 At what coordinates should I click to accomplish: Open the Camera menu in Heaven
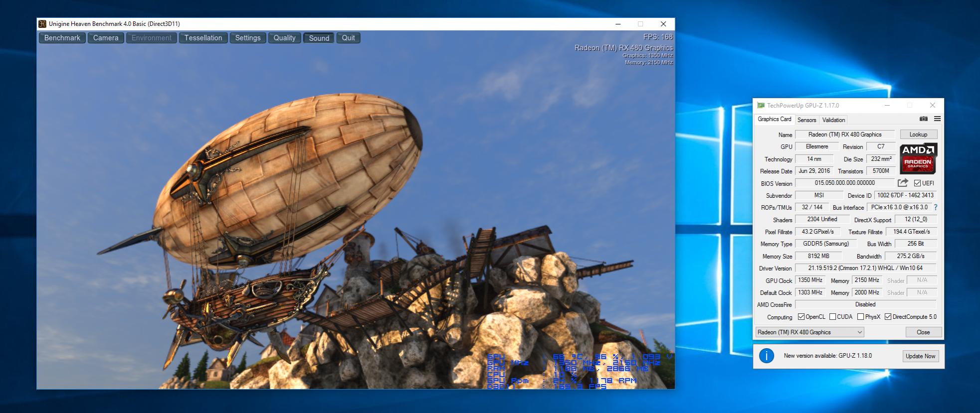click(x=106, y=38)
